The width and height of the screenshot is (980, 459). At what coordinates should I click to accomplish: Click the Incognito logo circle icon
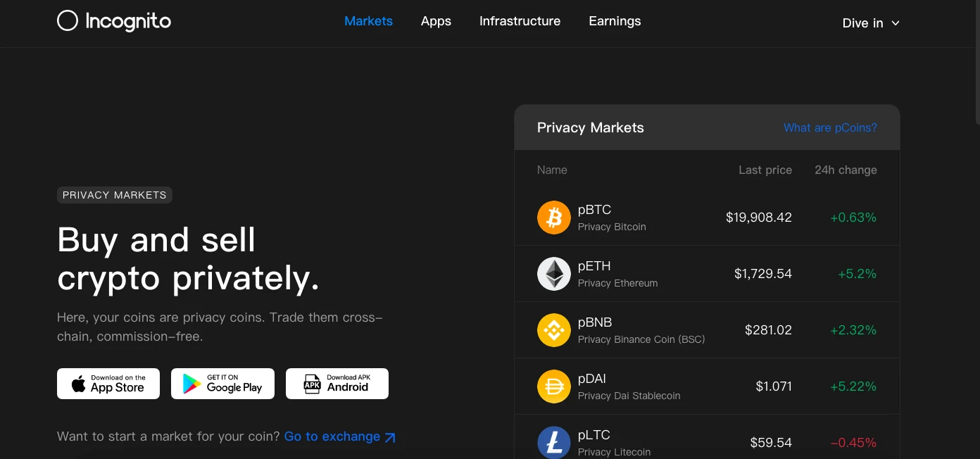tap(68, 21)
